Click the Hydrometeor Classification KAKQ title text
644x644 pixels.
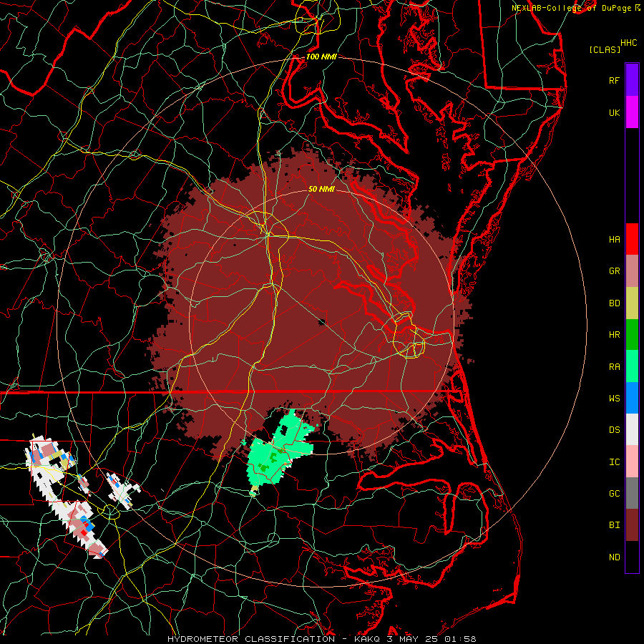(321, 639)
